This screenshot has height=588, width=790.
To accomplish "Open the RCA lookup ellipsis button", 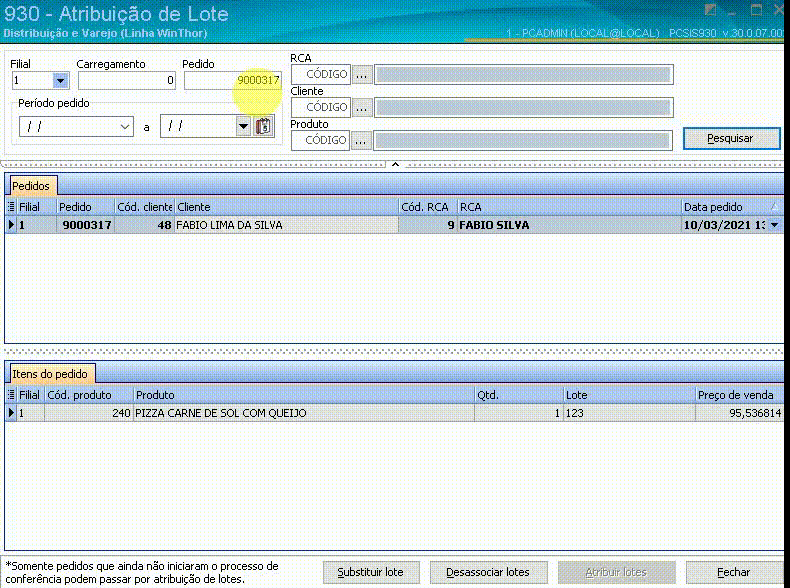I will coord(361,75).
